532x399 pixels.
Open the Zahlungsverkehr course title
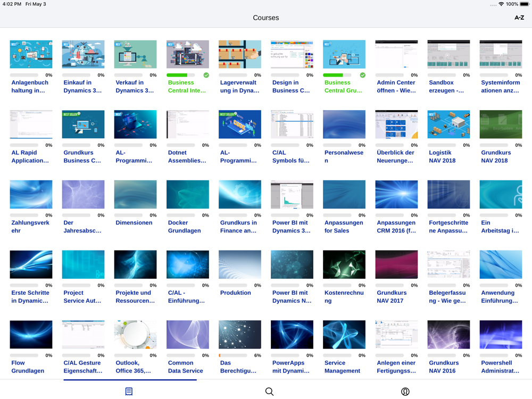tap(30, 227)
